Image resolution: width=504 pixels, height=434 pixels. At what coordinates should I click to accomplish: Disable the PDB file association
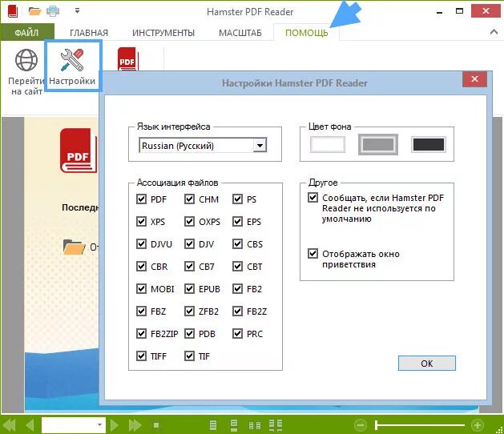pos(190,334)
